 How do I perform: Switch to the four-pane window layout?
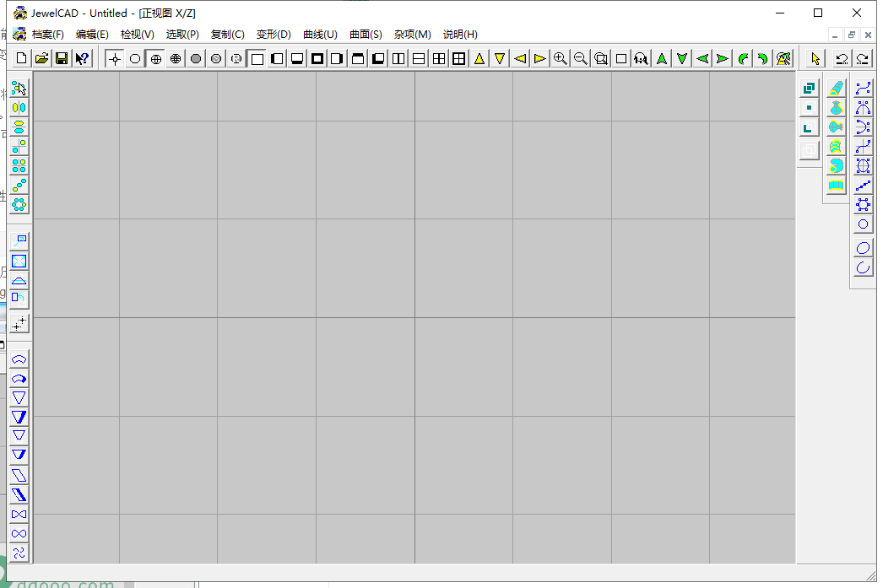(458, 58)
